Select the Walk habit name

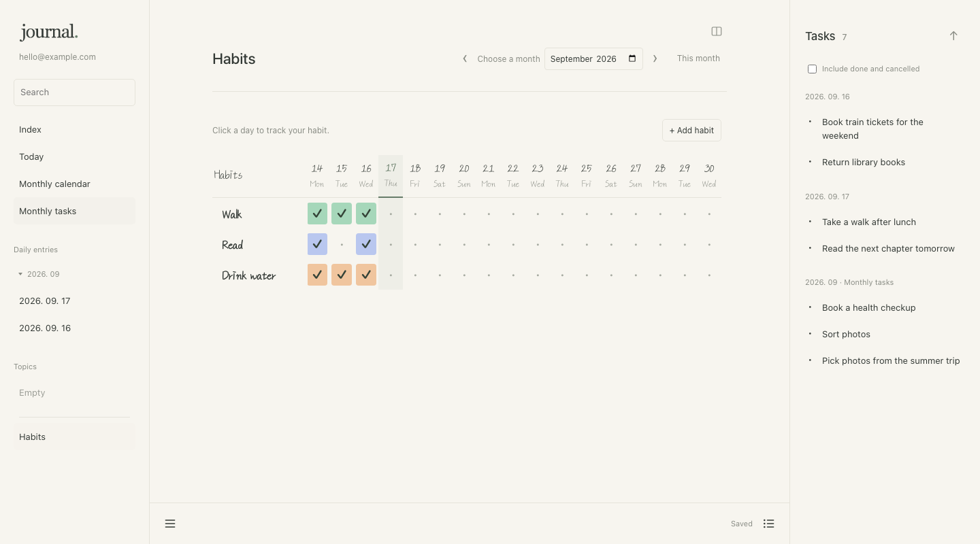(x=232, y=214)
